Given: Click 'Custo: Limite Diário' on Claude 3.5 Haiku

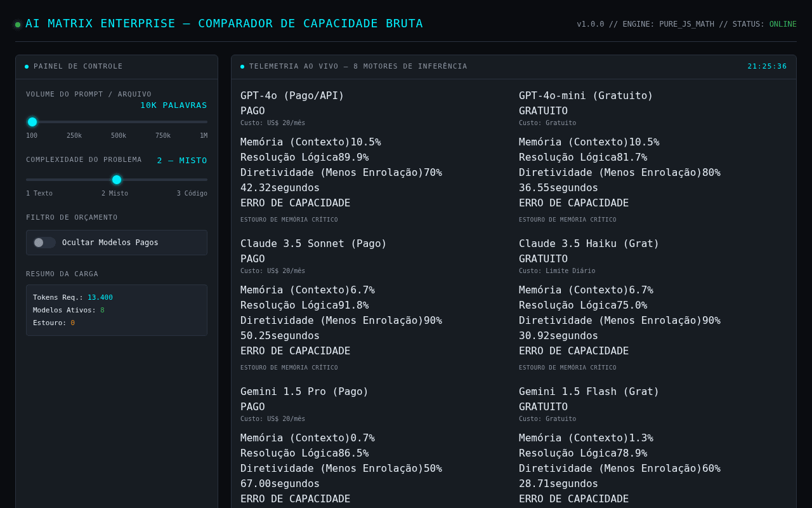Looking at the screenshot, I should (557, 271).
